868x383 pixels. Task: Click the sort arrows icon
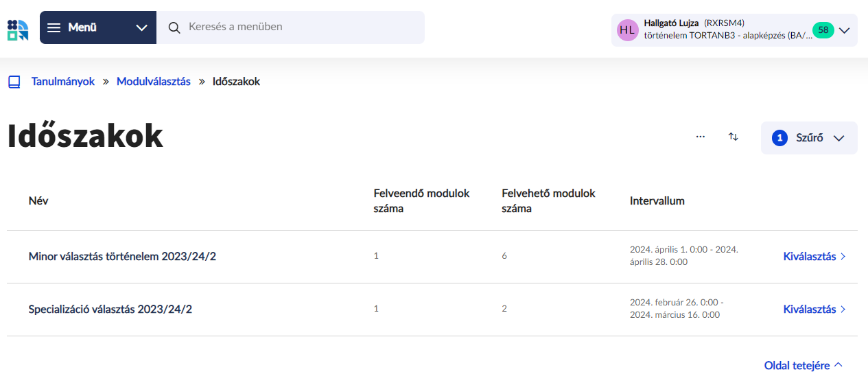[734, 137]
